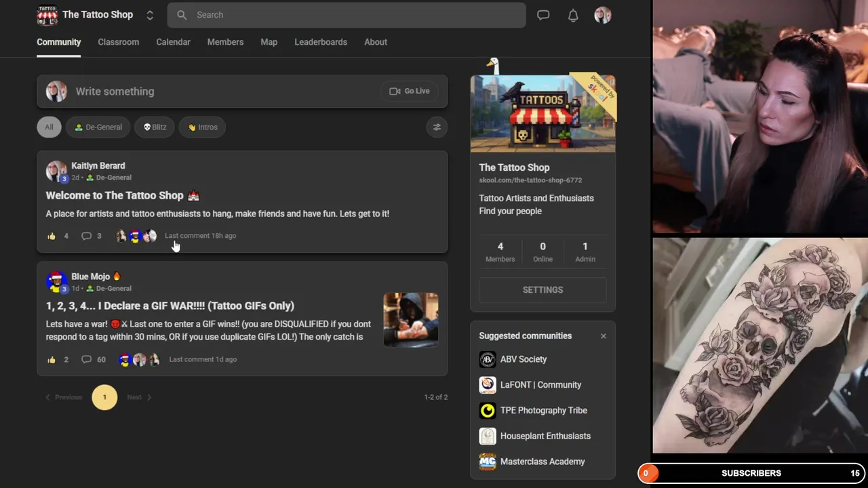Click Houseplant Enthusiasts logo icon
The width and height of the screenshot is (868, 488).
(x=488, y=436)
